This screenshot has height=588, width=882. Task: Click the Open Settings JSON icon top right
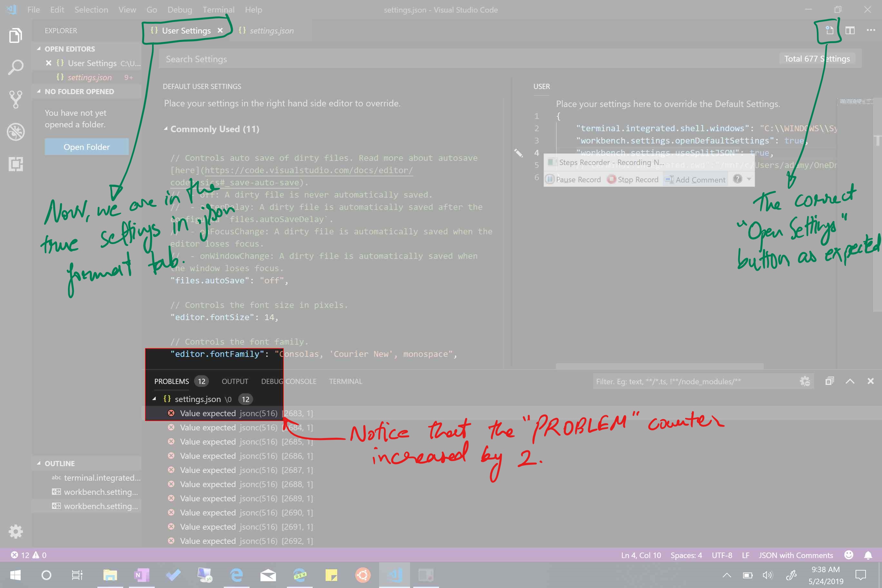coord(829,30)
